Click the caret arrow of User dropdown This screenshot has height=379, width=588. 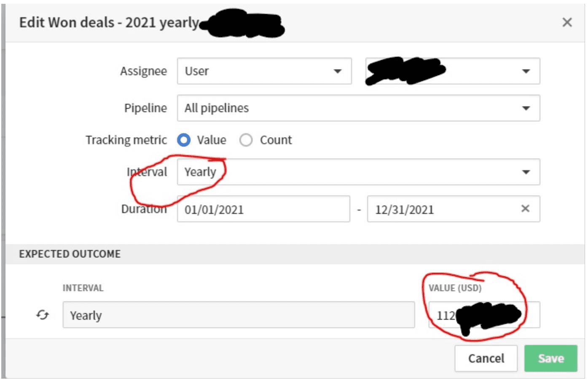338,71
